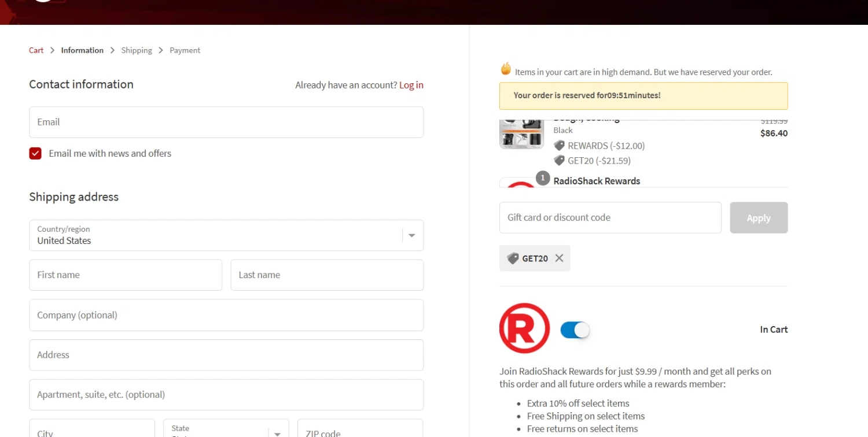This screenshot has width=868, height=437.
Task: Click the Extra 10% off select items bullet
Action: pyautogui.click(x=578, y=403)
